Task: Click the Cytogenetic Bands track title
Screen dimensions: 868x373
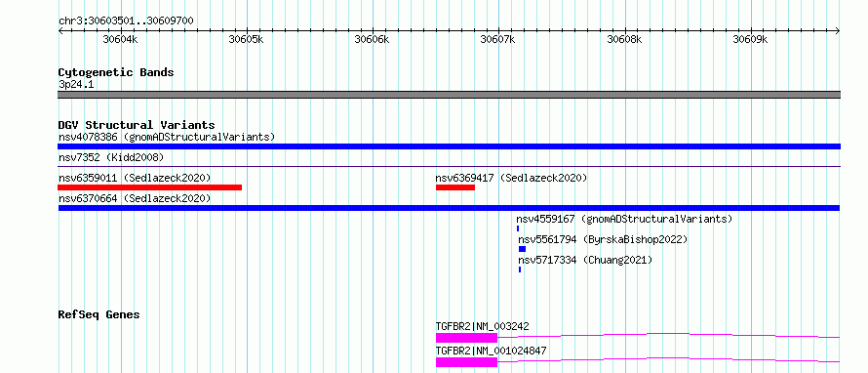Action: [116, 72]
